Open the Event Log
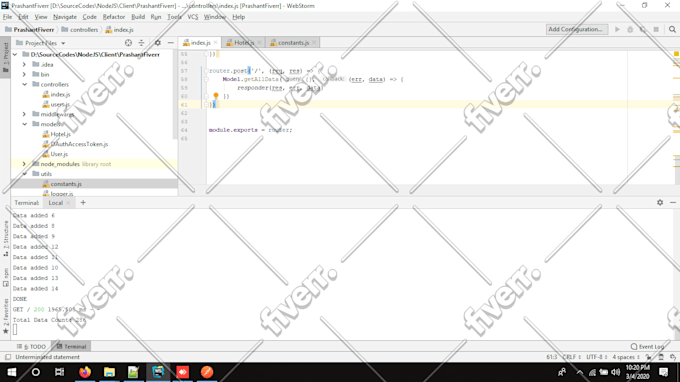 pyautogui.click(x=647, y=346)
